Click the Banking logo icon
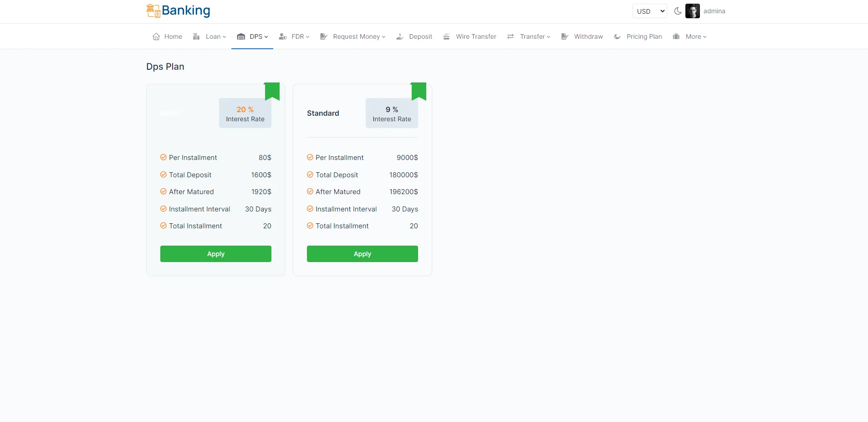This screenshot has width=868, height=422. click(x=153, y=11)
